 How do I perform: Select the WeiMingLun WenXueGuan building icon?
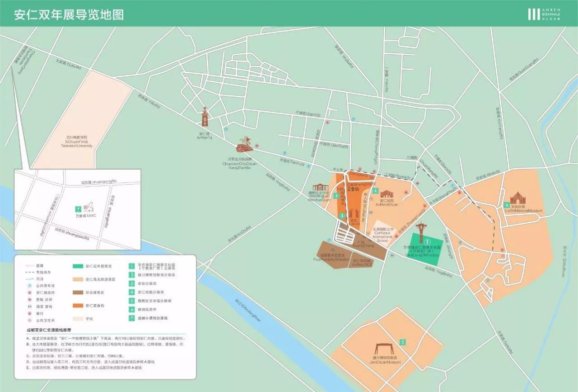pyautogui.click(x=320, y=186)
